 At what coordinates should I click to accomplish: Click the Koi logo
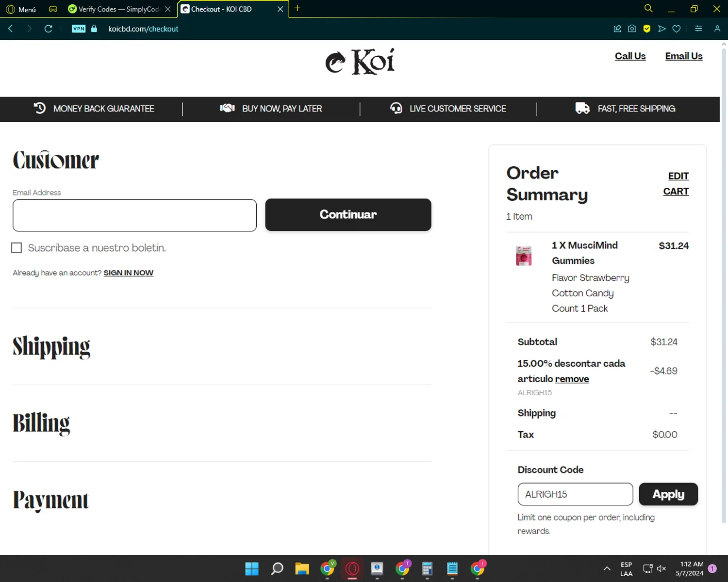tap(360, 62)
